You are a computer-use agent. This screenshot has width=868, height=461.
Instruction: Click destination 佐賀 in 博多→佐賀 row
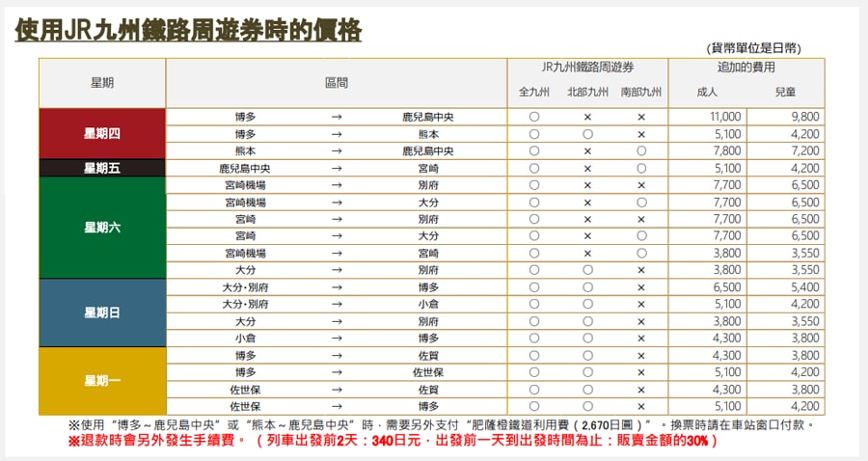(428, 355)
